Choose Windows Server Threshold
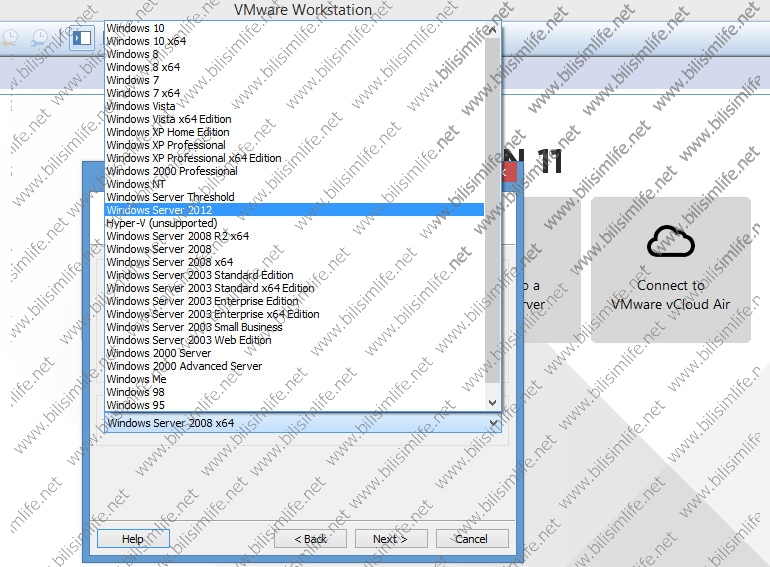This screenshot has width=770, height=567. (x=294, y=197)
